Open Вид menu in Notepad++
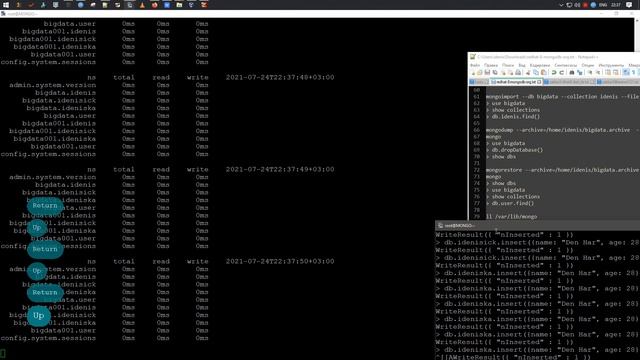Screen dimensions: 640x360 tap(522, 65)
